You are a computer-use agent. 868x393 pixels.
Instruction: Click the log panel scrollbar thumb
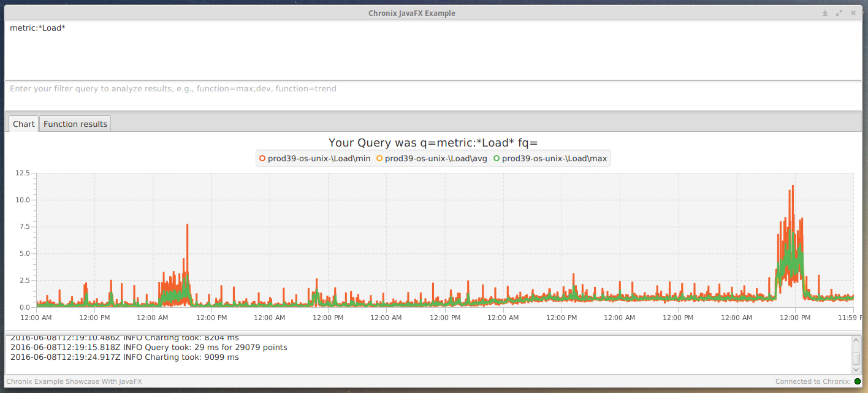coord(856,359)
